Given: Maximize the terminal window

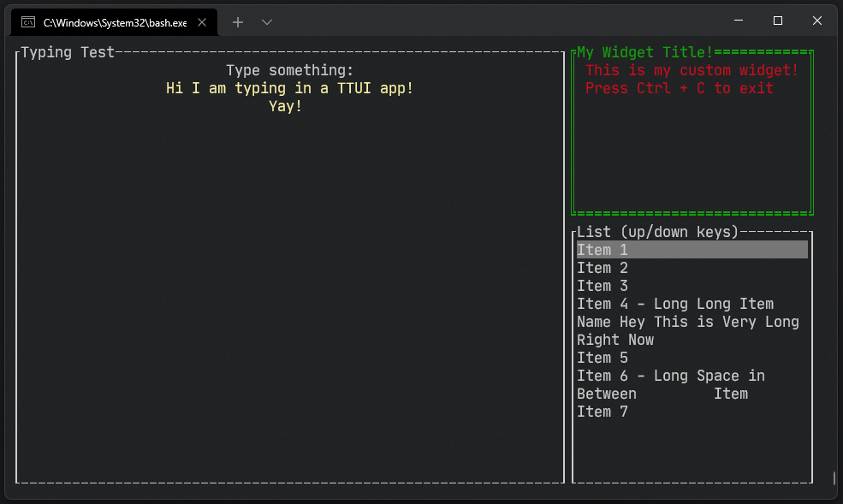Looking at the screenshot, I should point(777,21).
